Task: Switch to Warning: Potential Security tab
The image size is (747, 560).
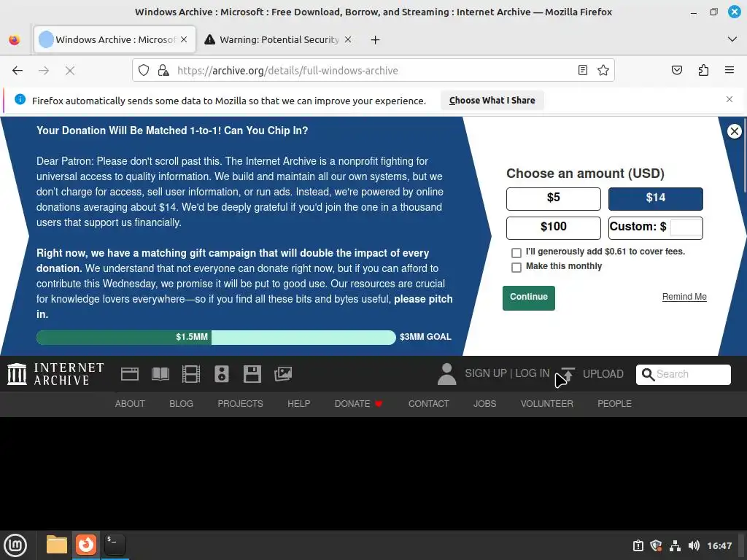Action: click(x=279, y=39)
